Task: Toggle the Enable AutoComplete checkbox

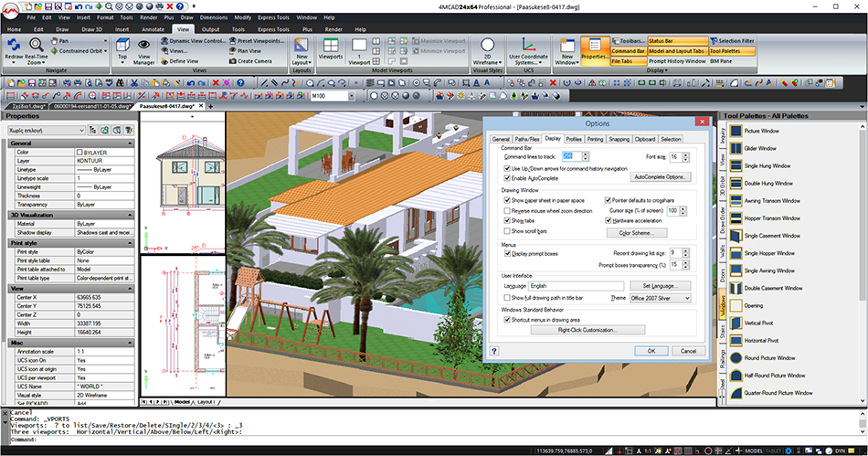Action: click(507, 176)
